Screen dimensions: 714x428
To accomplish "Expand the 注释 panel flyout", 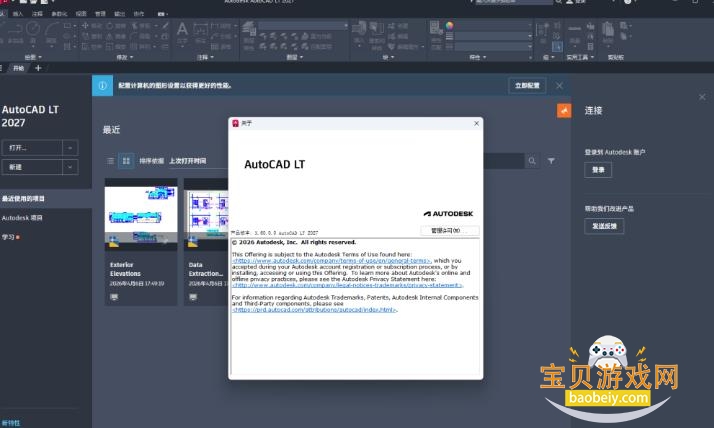I will click(x=204, y=57).
